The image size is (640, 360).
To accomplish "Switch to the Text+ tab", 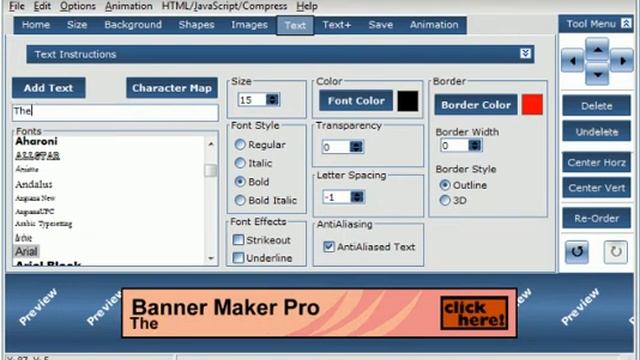I will click(337, 25).
